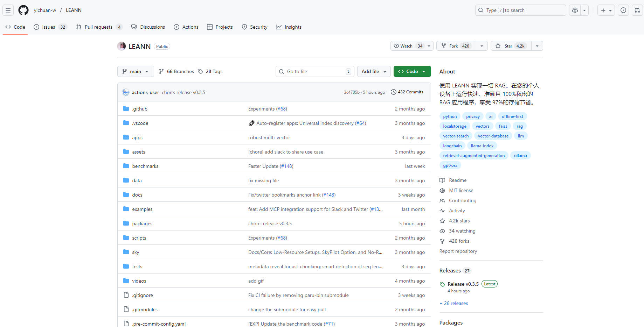Screen dimensions: 644x327
Task: Open the 66 Branches link
Action: [x=176, y=71]
